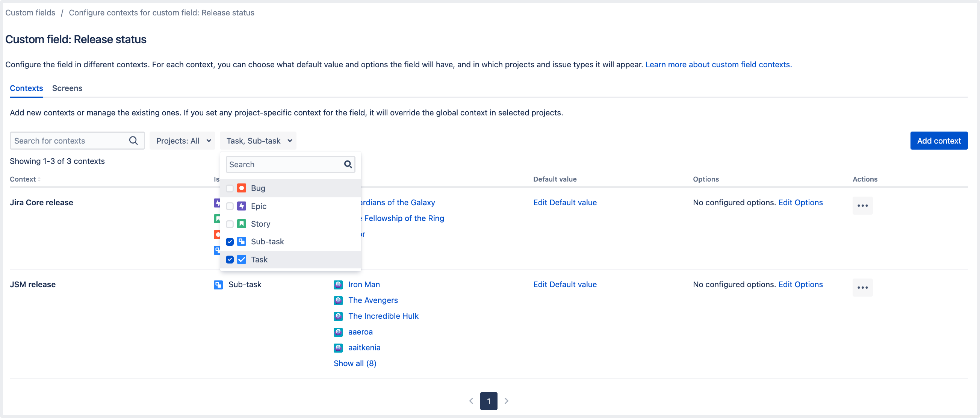Screen dimensions: 980x418
Task: Click the Options column header
Action: point(706,179)
